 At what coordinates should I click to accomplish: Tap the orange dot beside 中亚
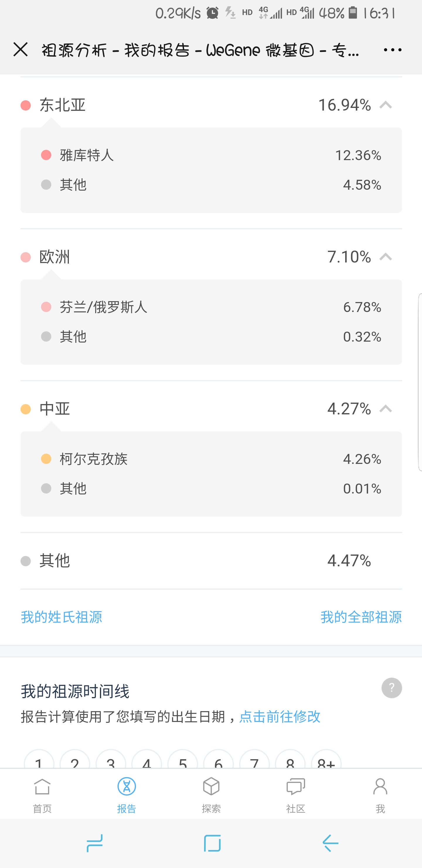pos(25,409)
